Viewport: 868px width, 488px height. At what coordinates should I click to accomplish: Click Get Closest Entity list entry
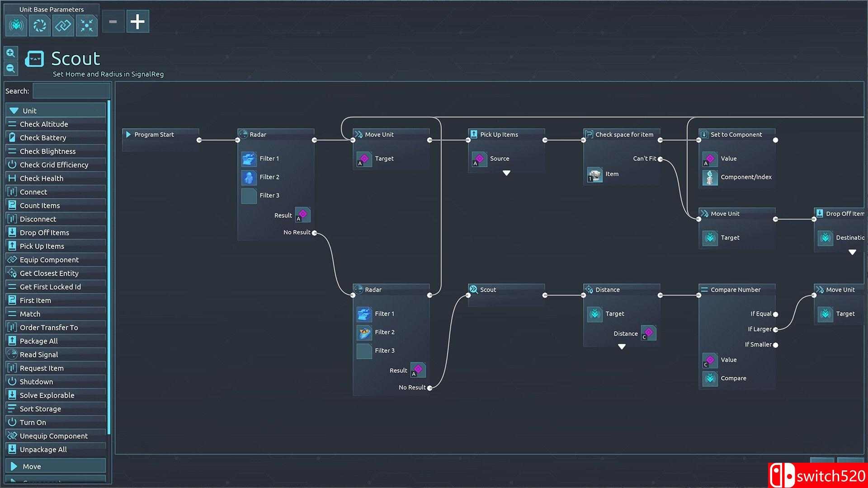click(x=56, y=273)
